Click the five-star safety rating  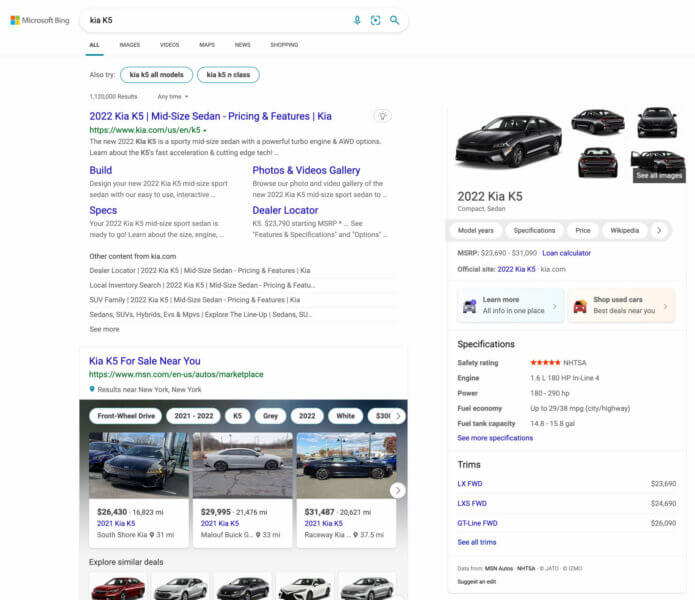(545, 362)
